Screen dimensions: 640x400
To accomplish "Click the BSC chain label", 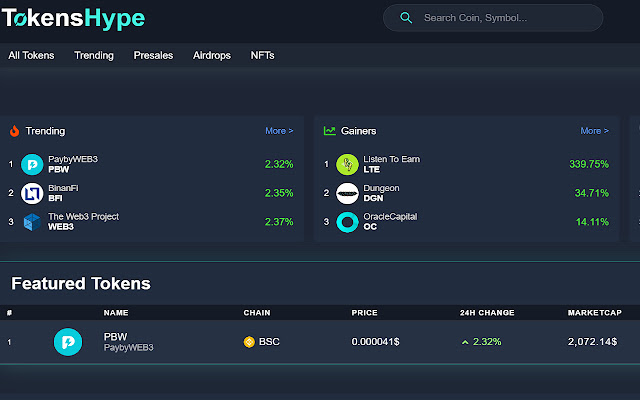I will (269, 342).
